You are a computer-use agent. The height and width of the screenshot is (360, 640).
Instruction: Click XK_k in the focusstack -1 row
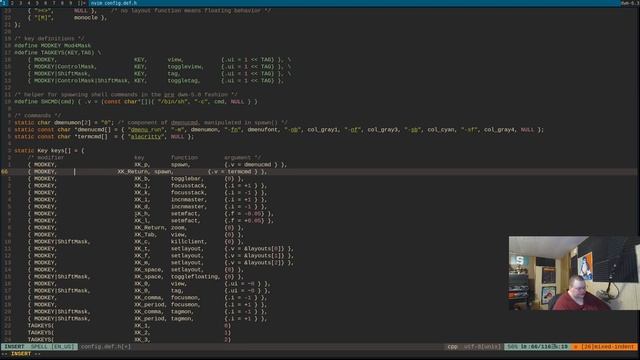(x=142, y=192)
